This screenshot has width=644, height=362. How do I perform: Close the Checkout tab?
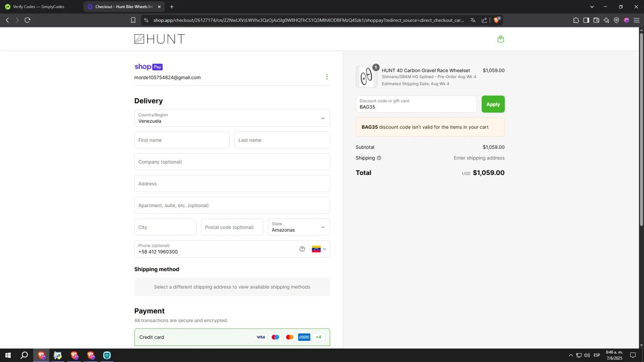pos(159,7)
